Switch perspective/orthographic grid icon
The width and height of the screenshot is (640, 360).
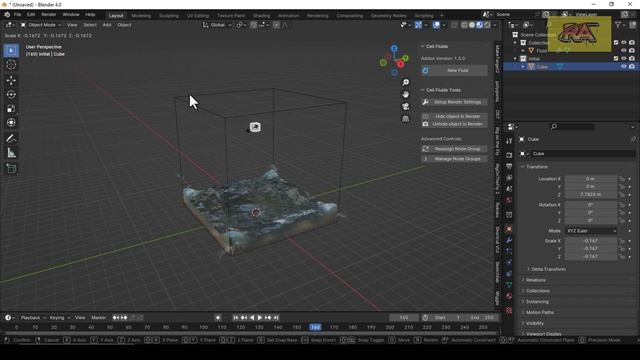click(x=405, y=119)
